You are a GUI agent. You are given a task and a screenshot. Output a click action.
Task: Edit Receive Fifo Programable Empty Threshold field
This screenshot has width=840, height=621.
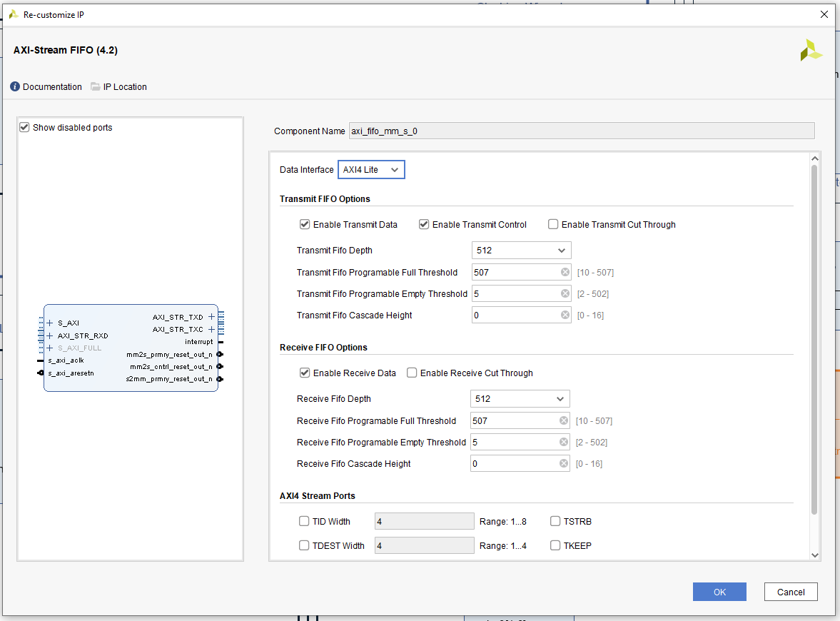click(x=520, y=442)
